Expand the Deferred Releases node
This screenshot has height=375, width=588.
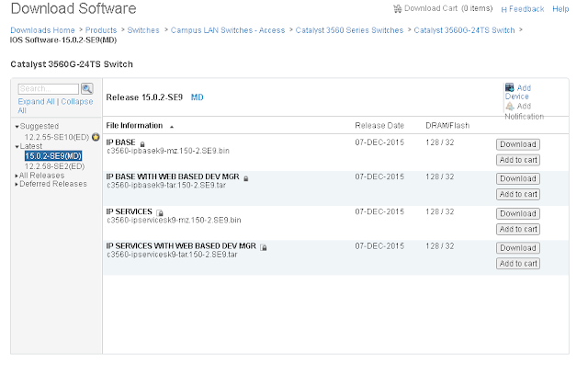tap(17, 185)
